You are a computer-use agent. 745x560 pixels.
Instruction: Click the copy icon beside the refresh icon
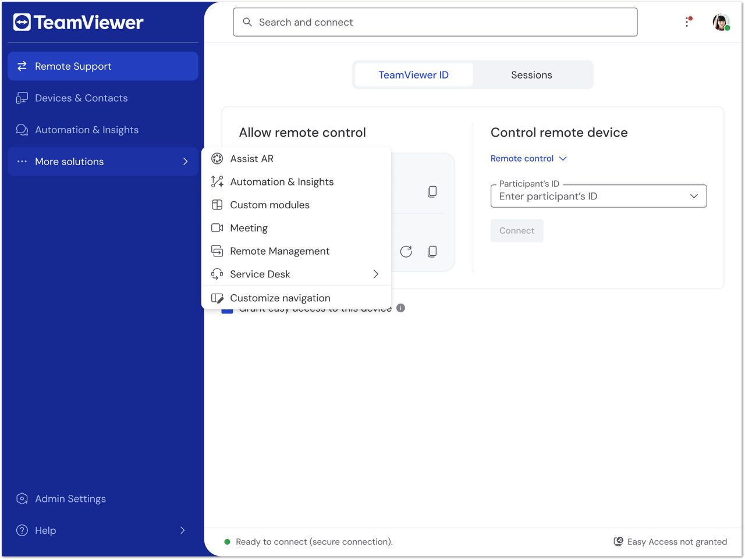click(x=432, y=251)
